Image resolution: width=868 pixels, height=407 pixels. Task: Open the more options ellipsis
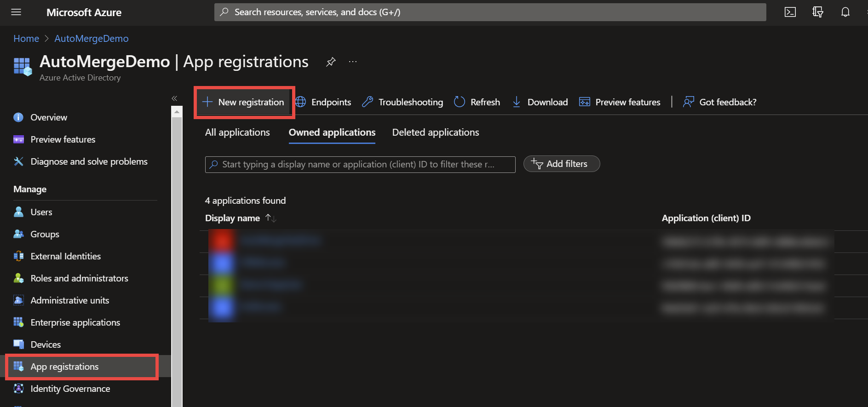tap(353, 62)
